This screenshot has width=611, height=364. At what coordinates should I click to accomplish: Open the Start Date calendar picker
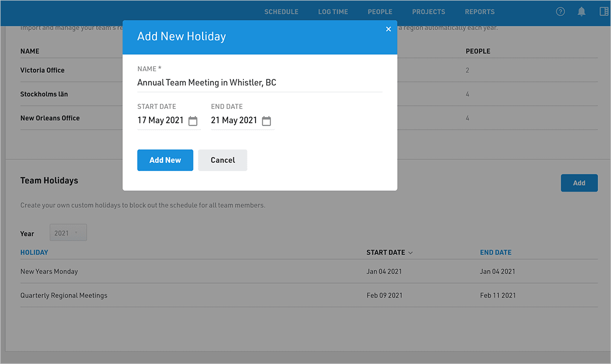(x=193, y=121)
